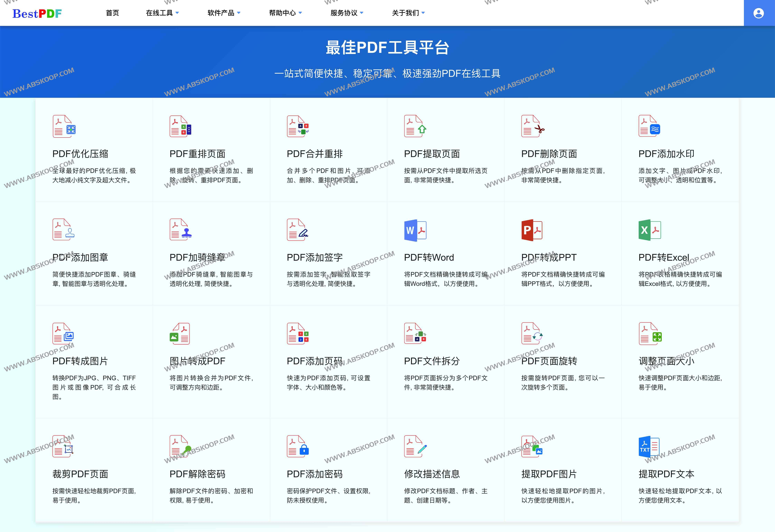The height and width of the screenshot is (532, 775).
Task: Open the PDF页面旋转 rotate icon
Action: pyautogui.click(x=532, y=334)
